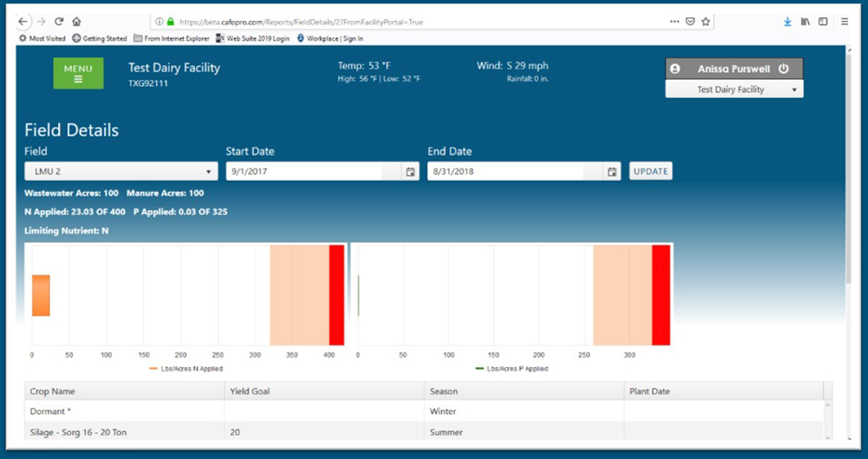
Task: Click the red zone in the phosphorus chart
Action: pyautogui.click(x=661, y=295)
